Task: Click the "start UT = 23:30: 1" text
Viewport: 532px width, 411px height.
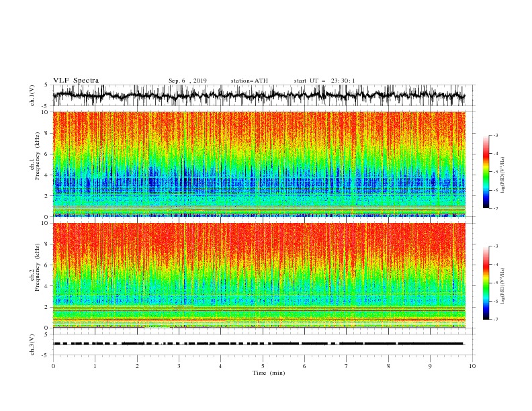Action: pyautogui.click(x=324, y=81)
